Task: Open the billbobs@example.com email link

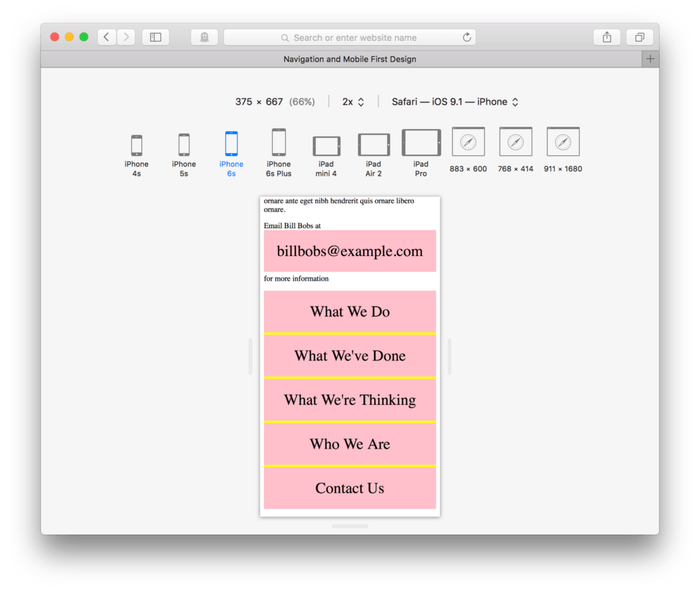Action: click(x=350, y=251)
